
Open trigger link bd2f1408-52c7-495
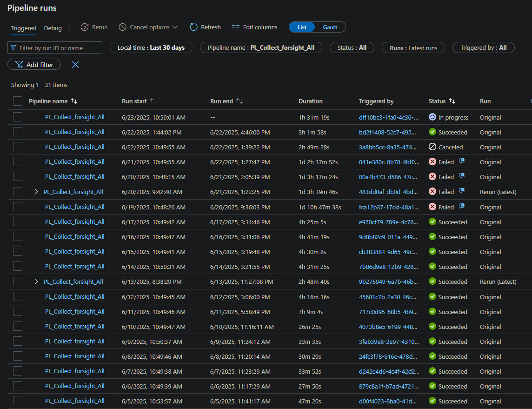tap(387, 132)
